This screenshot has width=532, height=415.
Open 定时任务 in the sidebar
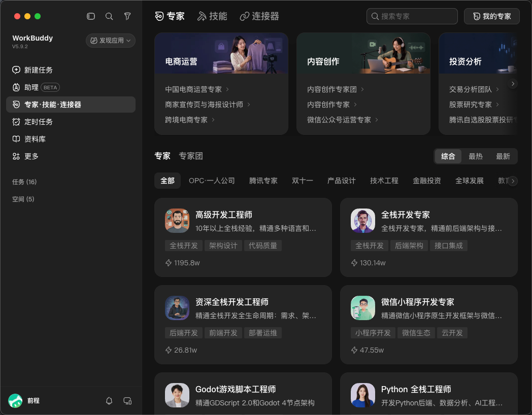(x=71, y=122)
